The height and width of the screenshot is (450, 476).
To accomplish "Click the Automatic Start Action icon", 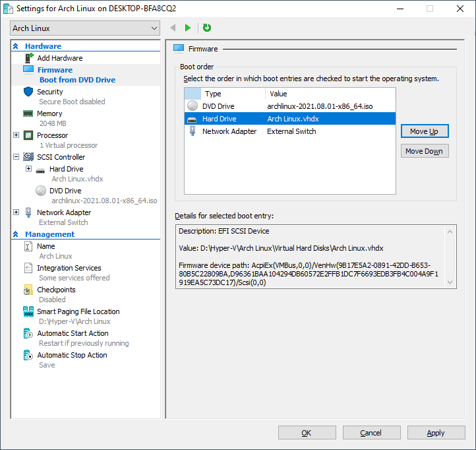I will [x=28, y=333].
